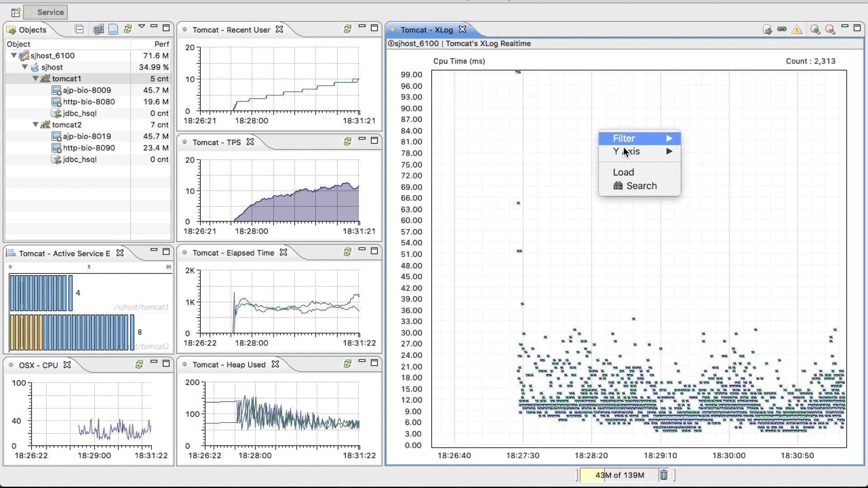Click the tomcat2 active service bar
Viewport: 868px width, 488px height.
(x=72, y=333)
